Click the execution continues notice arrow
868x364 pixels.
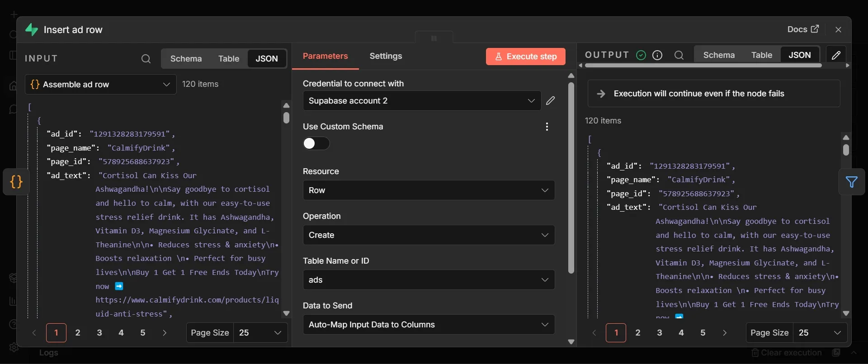pyautogui.click(x=601, y=94)
